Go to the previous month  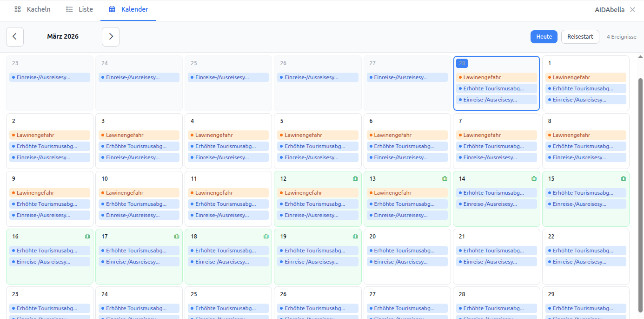pos(15,37)
